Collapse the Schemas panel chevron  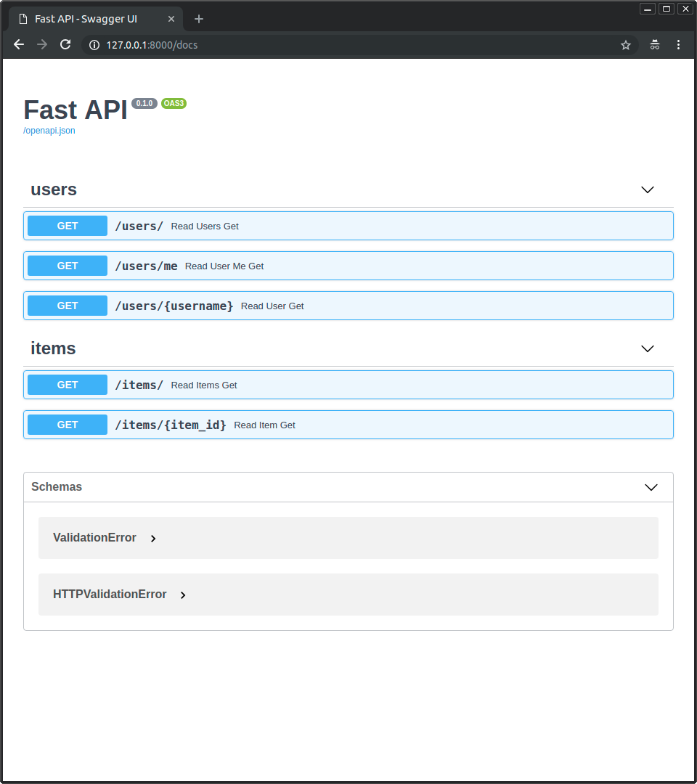click(651, 487)
